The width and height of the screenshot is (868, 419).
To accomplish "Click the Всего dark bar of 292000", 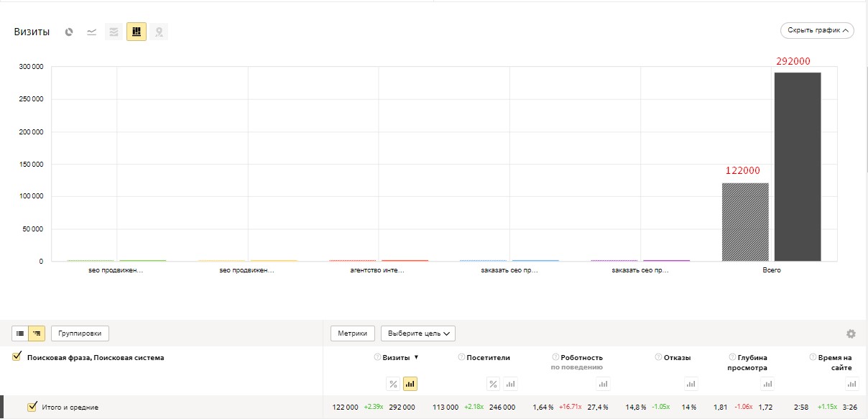I will coord(797,167).
